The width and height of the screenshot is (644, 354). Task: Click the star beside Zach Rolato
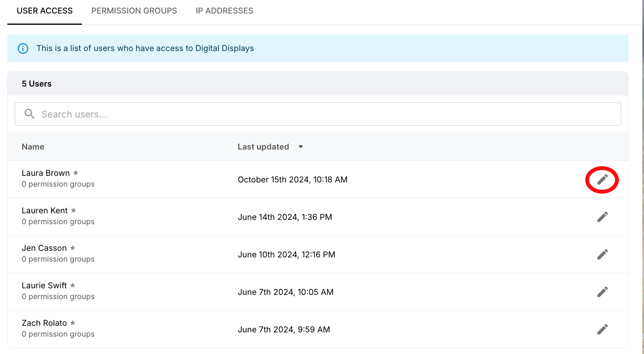[73, 323]
